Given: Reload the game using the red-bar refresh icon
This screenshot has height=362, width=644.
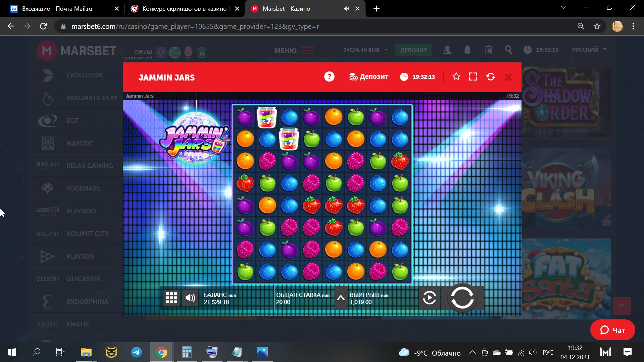Looking at the screenshot, I should point(491,77).
